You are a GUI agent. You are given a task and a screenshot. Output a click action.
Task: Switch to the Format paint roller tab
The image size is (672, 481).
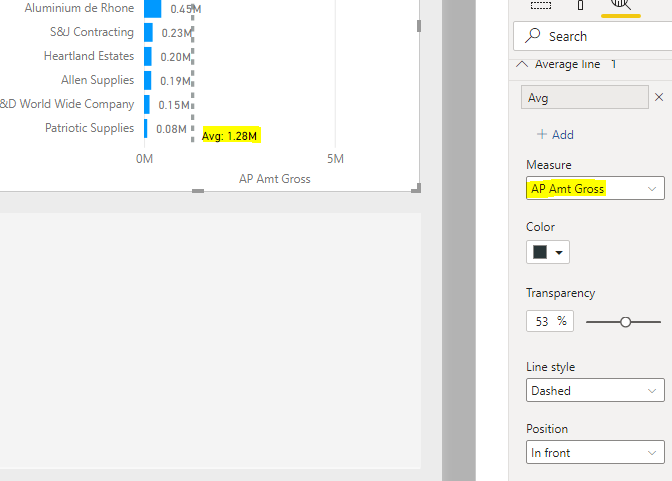(x=580, y=5)
